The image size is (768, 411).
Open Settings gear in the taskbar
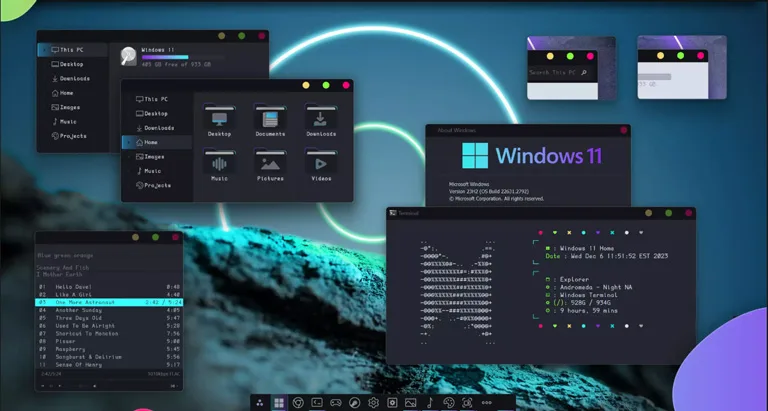click(373, 403)
